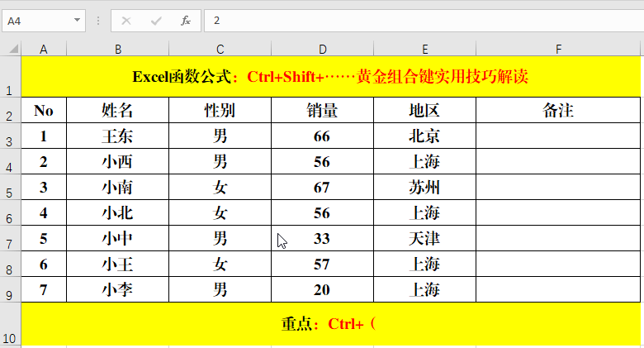This screenshot has height=348, width=644.
Task: Select the sales cell with value 67
Action: point(322,187)
